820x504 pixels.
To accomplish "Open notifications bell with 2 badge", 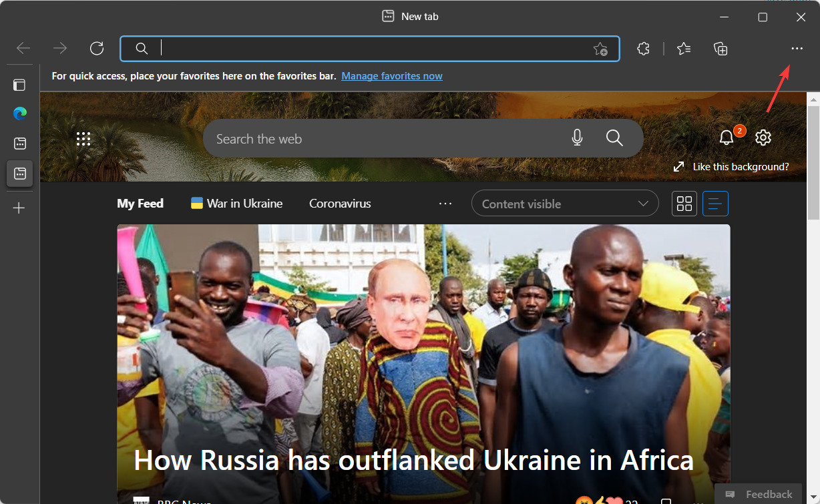I will 727,138.
